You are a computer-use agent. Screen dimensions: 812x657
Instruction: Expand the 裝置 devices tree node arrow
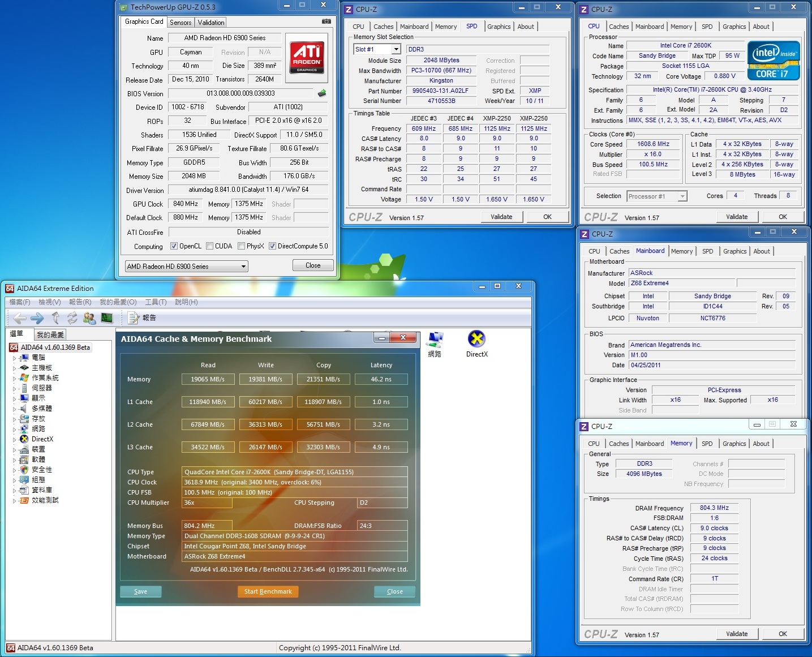14,450
